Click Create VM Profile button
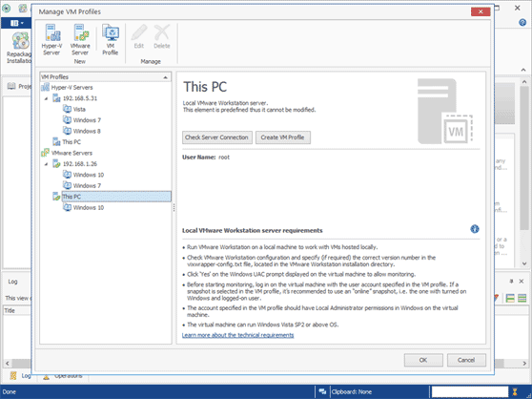Image resolution: width=532 pixels, height=399 pixels. point(282,137)
